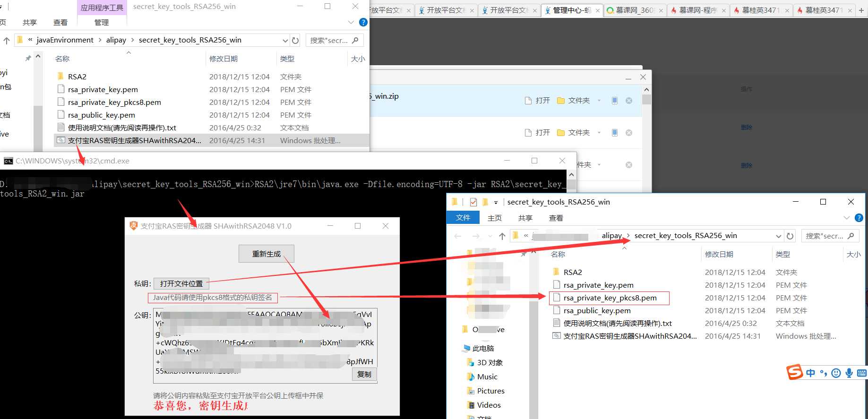
Task: Click the search box in the left Explorer window
Action: 335,41
